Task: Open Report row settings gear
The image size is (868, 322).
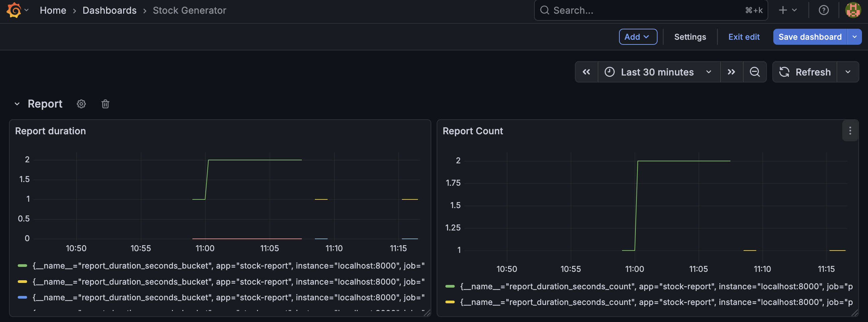Action: 81,104
